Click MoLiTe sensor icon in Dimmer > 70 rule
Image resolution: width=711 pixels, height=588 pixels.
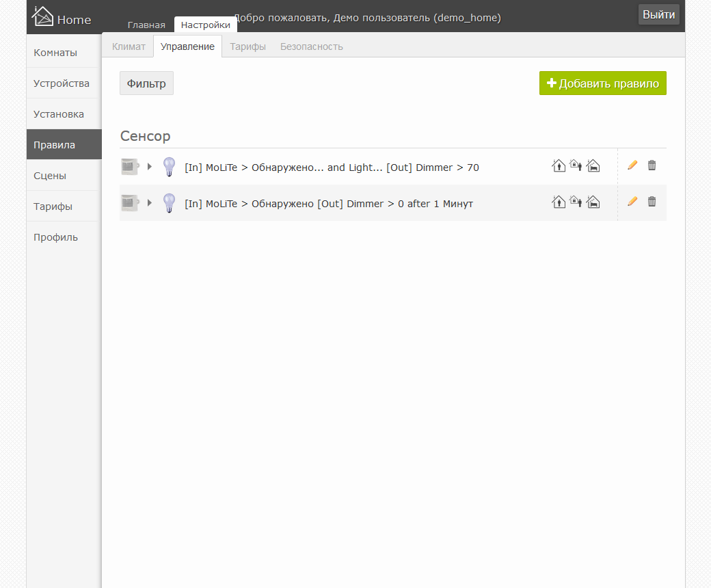130,167
